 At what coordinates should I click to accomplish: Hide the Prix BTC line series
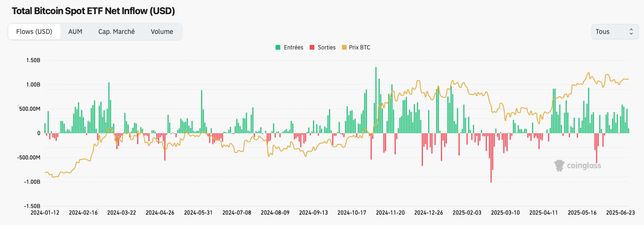tap(356, 48)
